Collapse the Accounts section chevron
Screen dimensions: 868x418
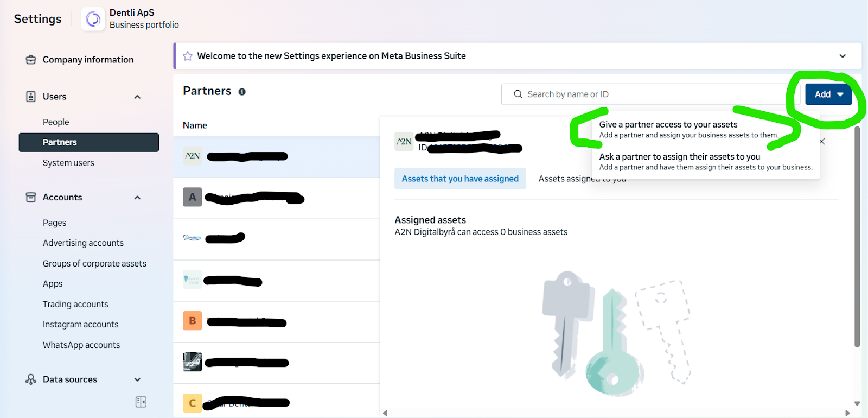tap(137, 198)
